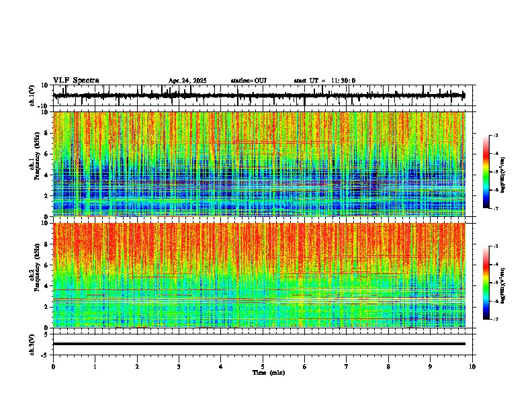The width and height of the screenshot is (532, 411).
Task: Click the "4" kHz tick of ch.2 spectrogram
Action: point(46,286)
